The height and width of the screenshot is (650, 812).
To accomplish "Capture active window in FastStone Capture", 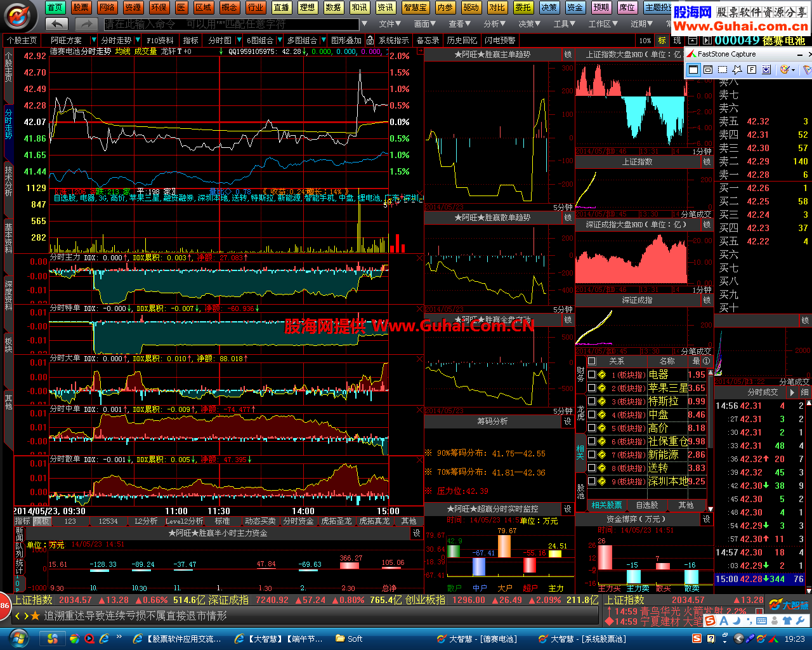I will click(693, 69).
